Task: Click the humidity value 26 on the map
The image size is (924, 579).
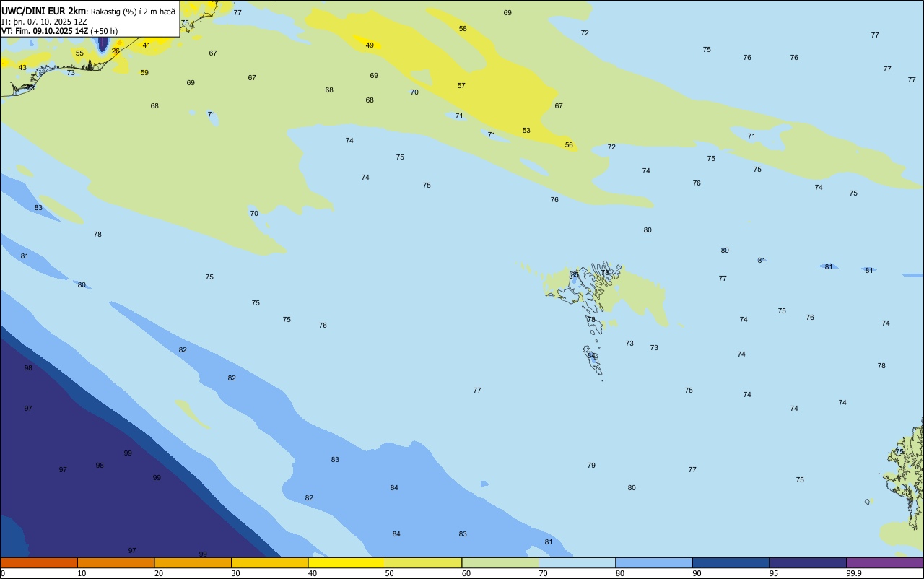Action: (115, 51)
